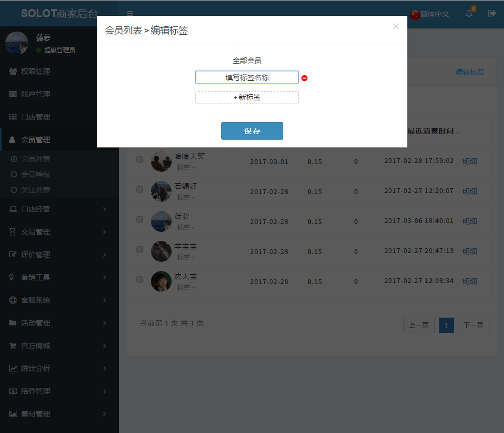Click the 营销工具 lightbulb icon
Viewport: 504px width, 433px height.
(11, 277)
